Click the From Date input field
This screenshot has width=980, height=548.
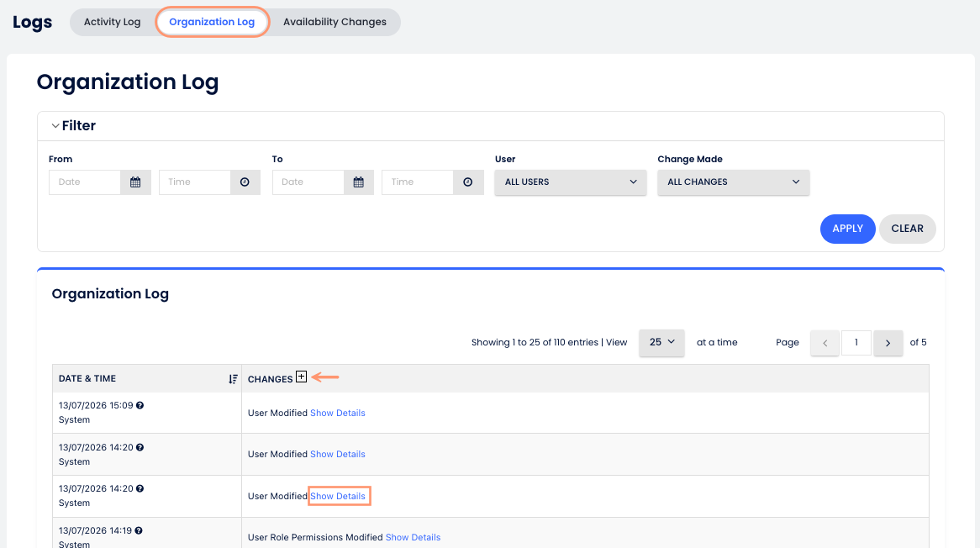pyautogui.click(x=85, y=182)
